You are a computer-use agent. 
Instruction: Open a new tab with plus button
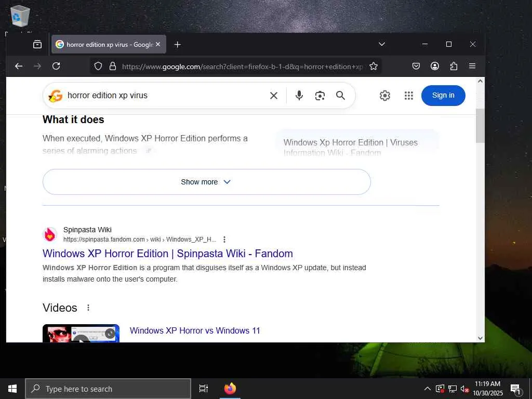click(x=178, y=45)
